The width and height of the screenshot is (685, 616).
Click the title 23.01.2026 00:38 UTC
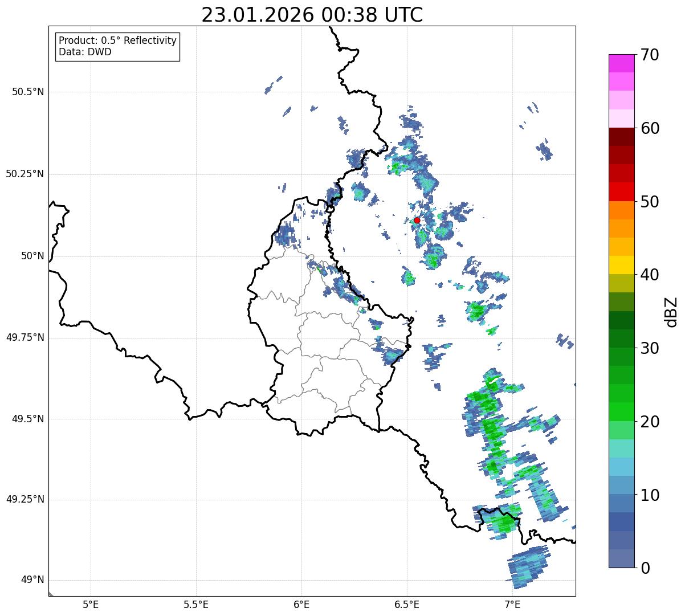click(312, 15)
